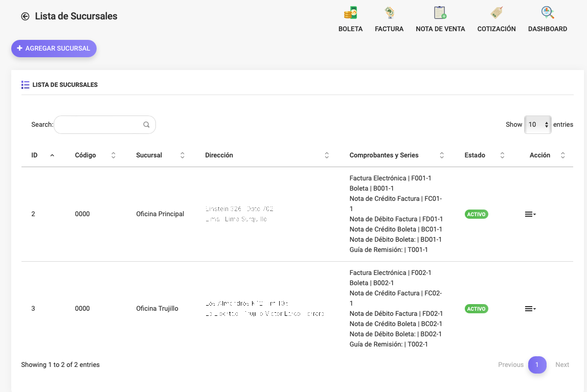
Task: Click the Next pagination link
Action: click(x=562, y=365)
